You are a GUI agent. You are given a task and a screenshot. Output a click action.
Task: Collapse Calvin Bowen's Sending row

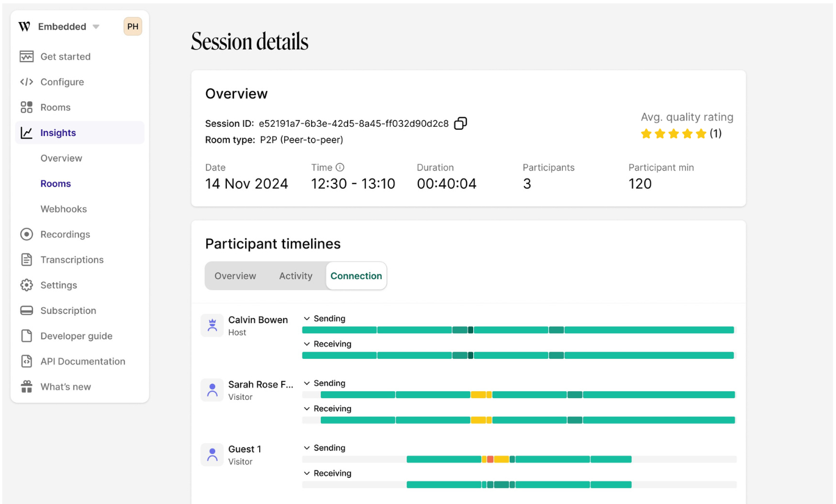click(307, 319)
